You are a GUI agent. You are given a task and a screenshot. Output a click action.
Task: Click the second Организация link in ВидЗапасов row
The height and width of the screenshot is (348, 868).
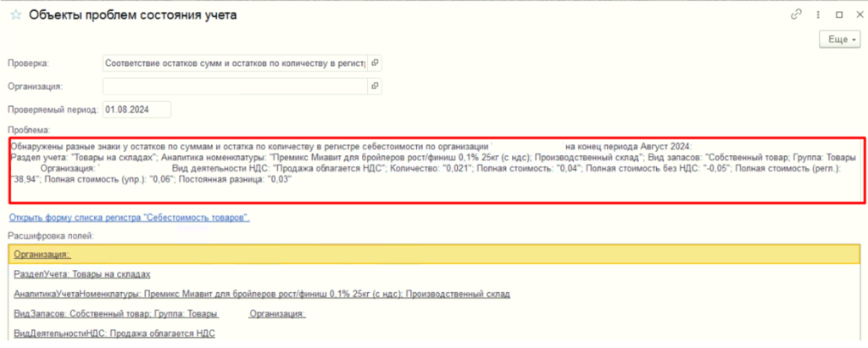tap(277, 314)
